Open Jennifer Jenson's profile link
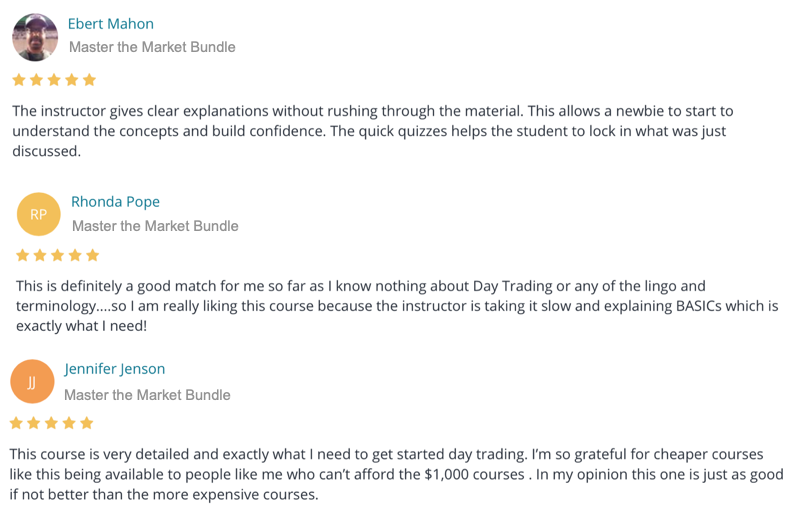Screen dimensions: 798x524 point(115,369)
